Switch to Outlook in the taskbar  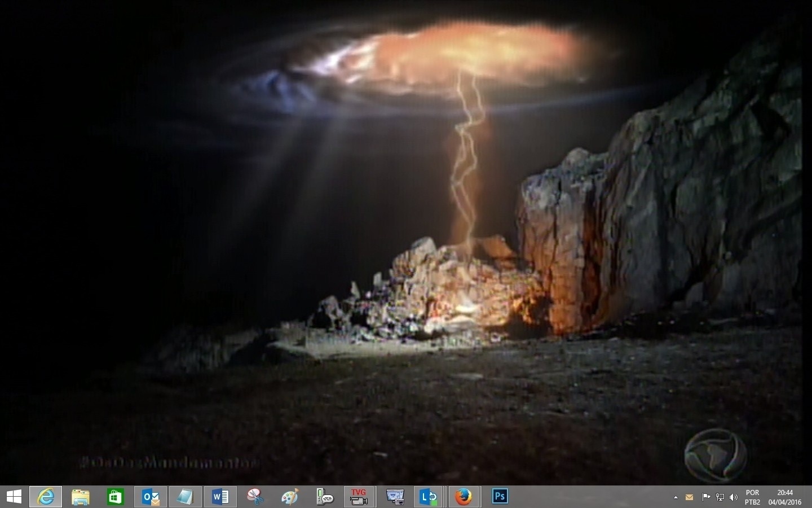[x=151, y=497]
